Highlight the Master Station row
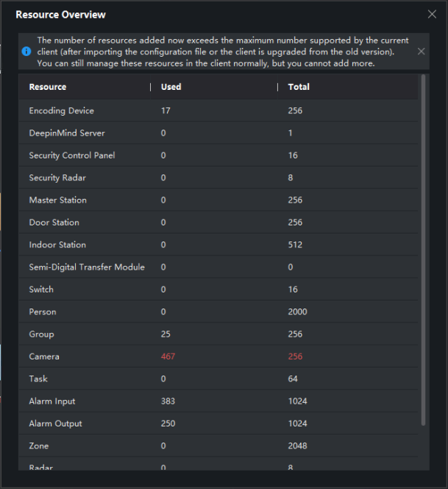Viewport: 448px width, 489px height. click(x=58, y=200)
